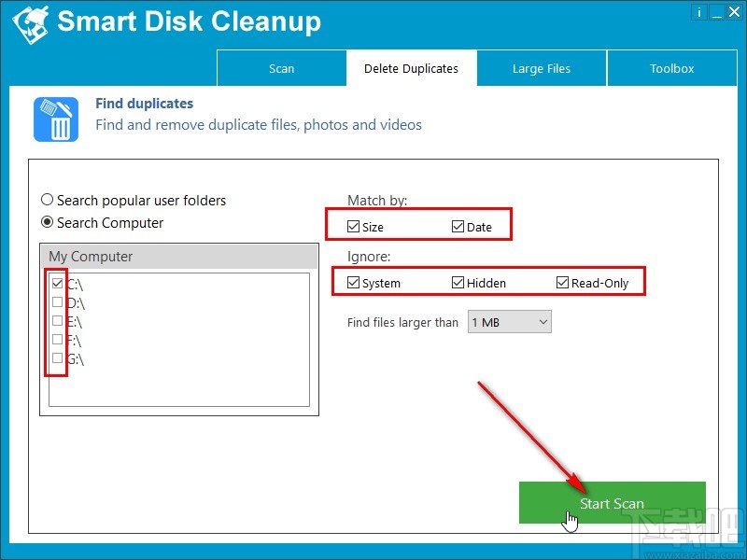Minimize the Smart Disk Cleanup window
This screenshot has width=747, height=560.
point(716,12)
